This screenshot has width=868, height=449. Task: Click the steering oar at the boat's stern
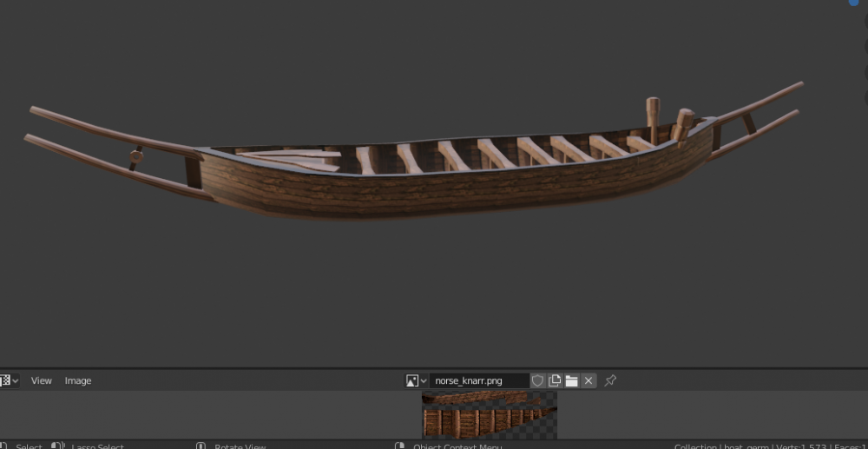[653, 117]
